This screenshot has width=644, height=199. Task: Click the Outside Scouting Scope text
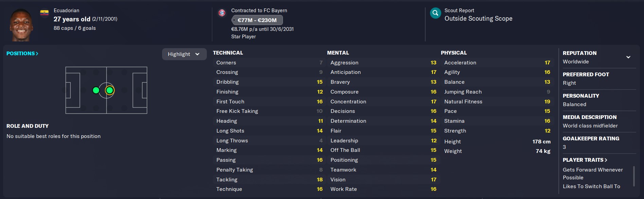(478, 19)
